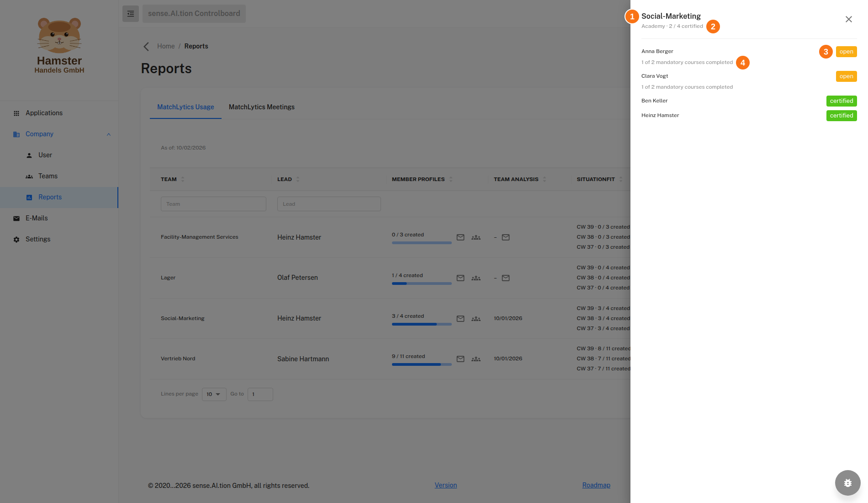Sort by TEAM ANALYSIS column
Screen dimensions: 868x503
[x=545, y=179]
